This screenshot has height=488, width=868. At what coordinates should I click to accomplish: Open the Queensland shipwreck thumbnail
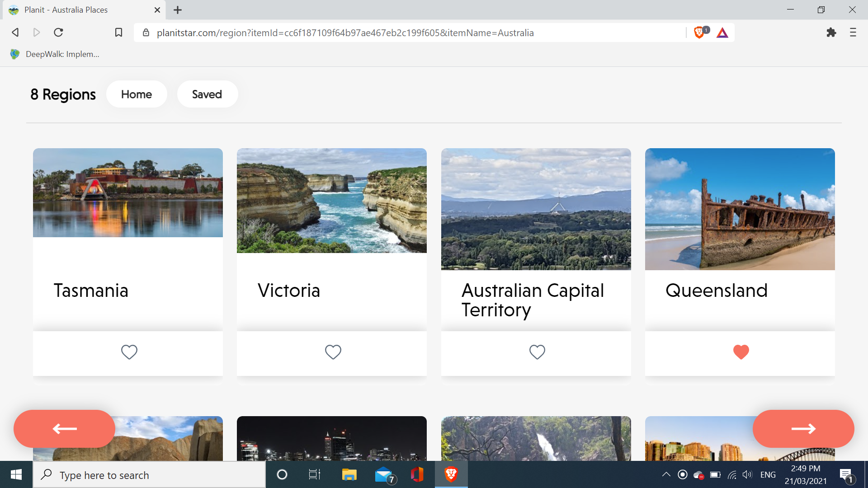coord(740,209)
